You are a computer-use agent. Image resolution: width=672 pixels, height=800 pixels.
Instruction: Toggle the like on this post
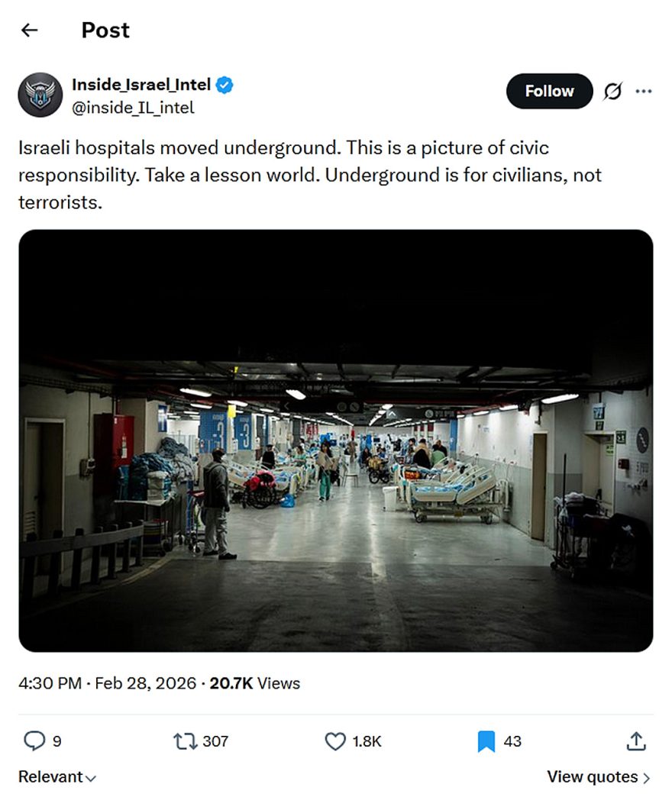click(x=334, y=740)
